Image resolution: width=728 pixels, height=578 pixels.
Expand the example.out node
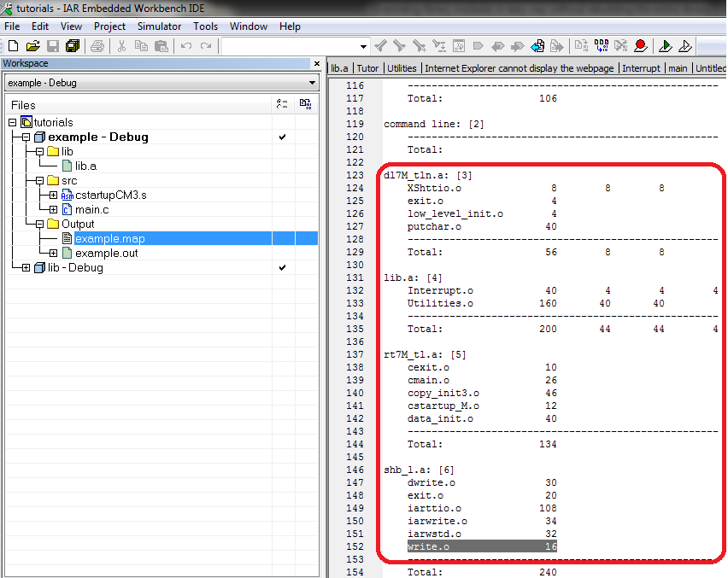coord(53,254)
